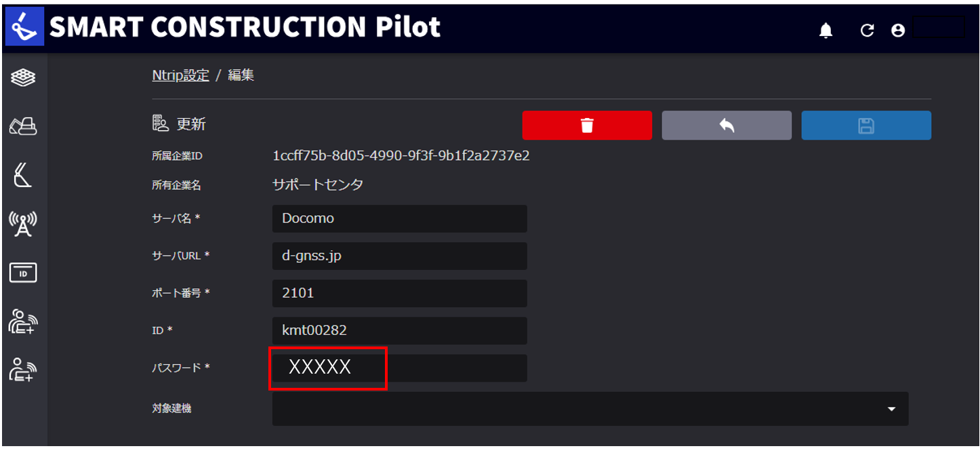This screenshot has height=457, width=980.
Task: Delete this Ntrip setting with red trash button
Action: pos(587,125)
